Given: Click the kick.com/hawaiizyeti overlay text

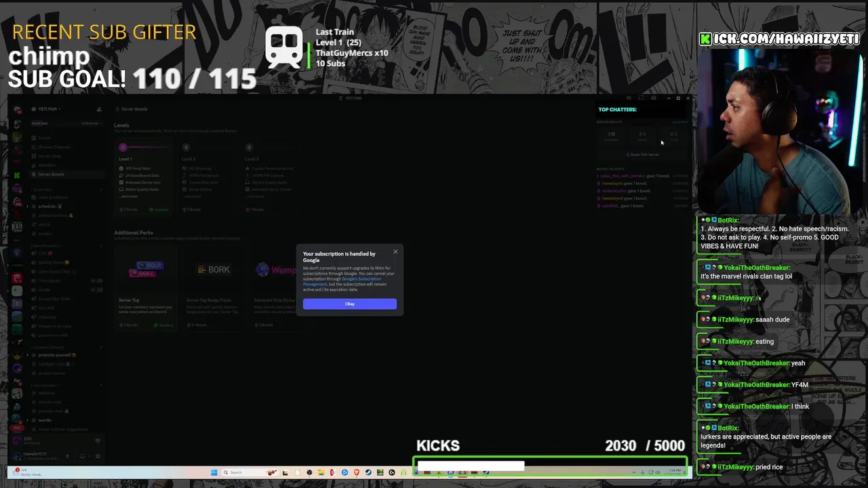Looking at the screenshot, I should [x=780, y=39].
